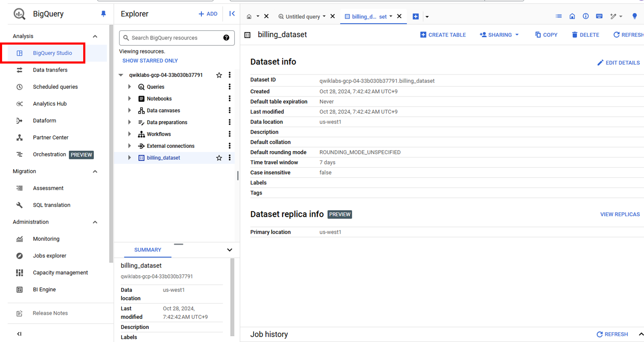Screen dimensions: 644x342
Task: Focus the Search BigQuery resources field
Action: 177,38
